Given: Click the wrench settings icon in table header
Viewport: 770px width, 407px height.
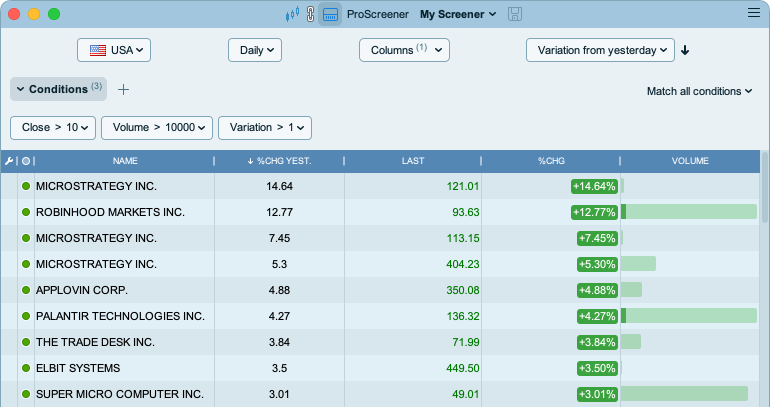Looking at the screenshot, I should (9, 161).
